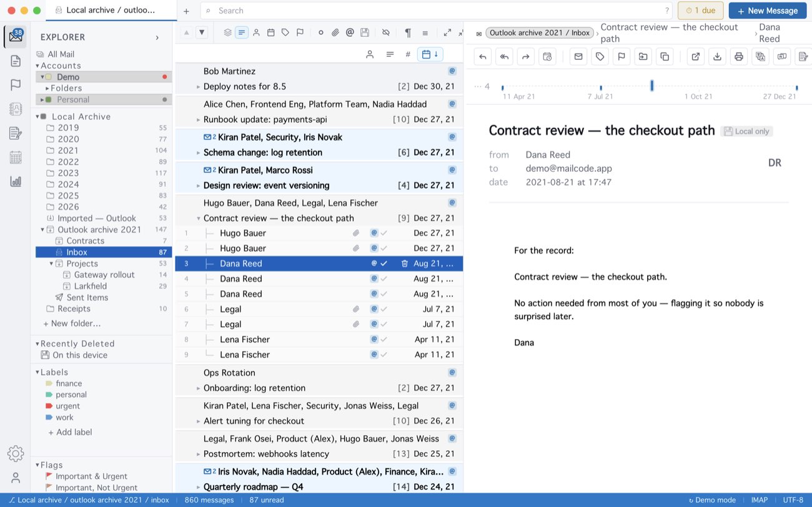Viewport: 812px width, 507px height.
Task: Click the + New folder… link
Action: coord(72,323)
